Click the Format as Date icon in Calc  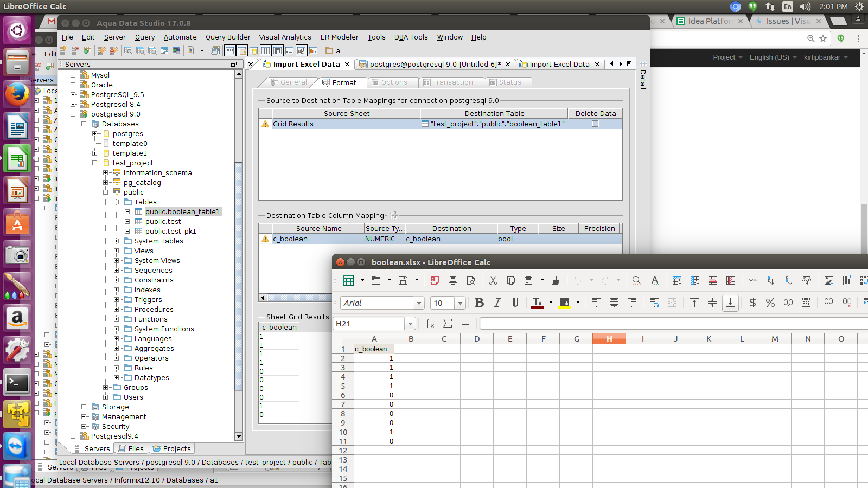(x=806, y=303)
